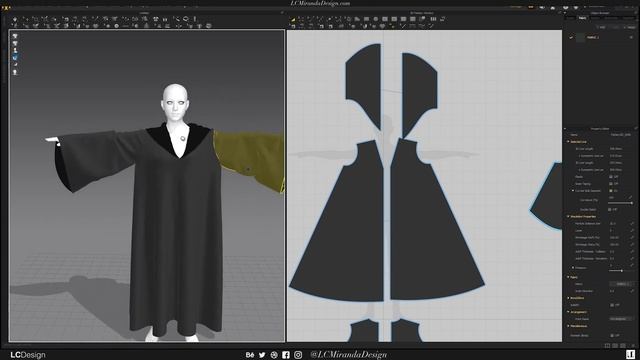Screen dimensions: 640x360
Task: Adjust the Pressure slider
Action: pyautogui.click(x=621, y=270)
